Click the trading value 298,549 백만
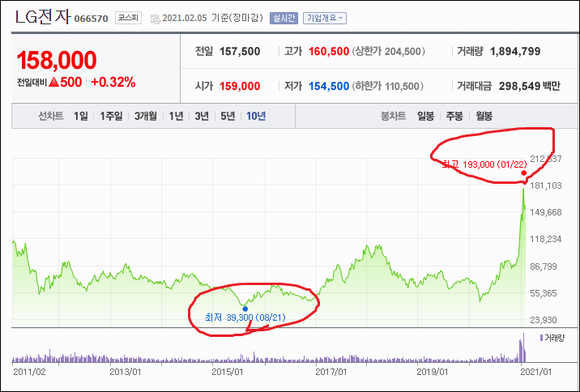The height and width of the screenshot is (392, 580). tap(529, 86)
